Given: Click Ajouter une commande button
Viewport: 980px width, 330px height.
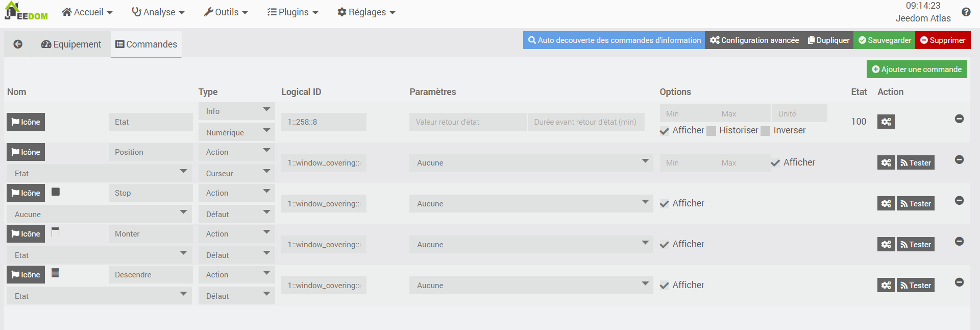Looking at the screenshot, I should point(916,69).
